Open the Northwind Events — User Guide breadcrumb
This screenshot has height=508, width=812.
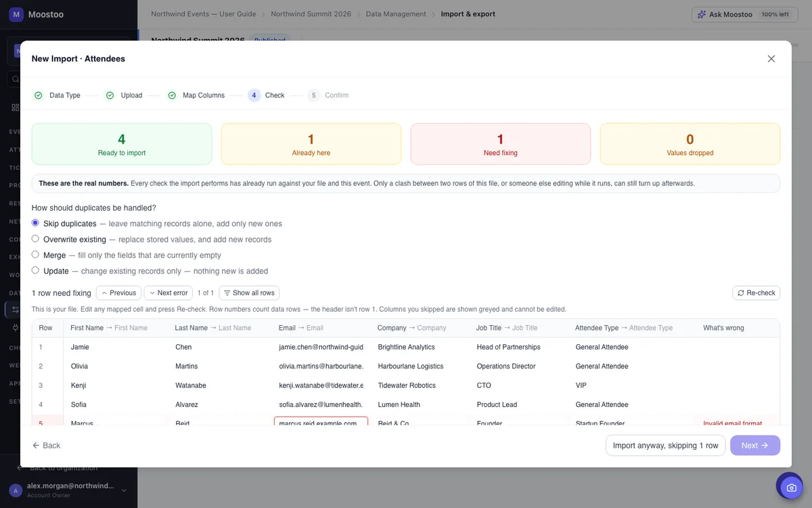point(204,14)
